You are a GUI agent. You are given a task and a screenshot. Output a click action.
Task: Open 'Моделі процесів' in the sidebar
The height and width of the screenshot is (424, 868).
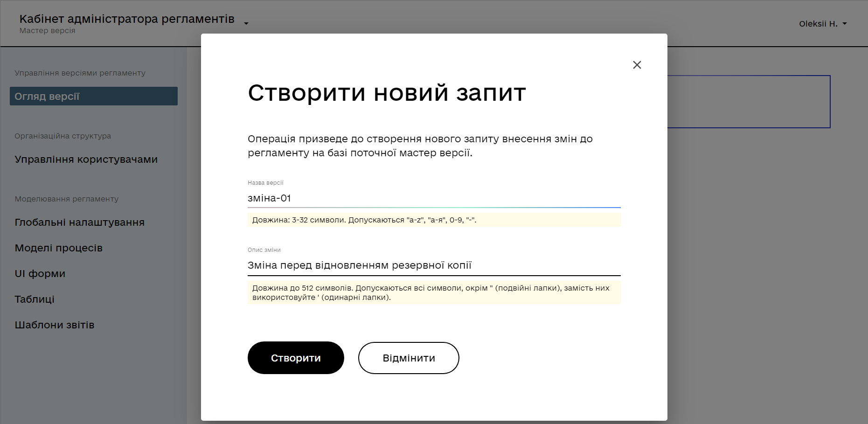(58, 248)
